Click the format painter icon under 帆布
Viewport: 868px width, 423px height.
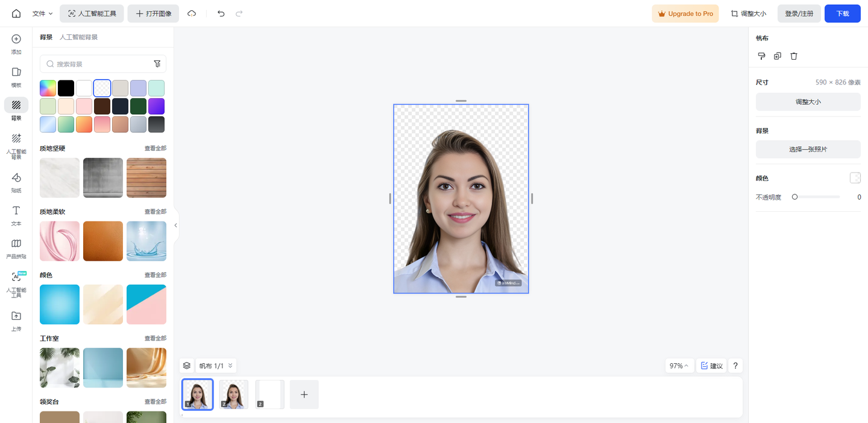click(x=761, y=56)
